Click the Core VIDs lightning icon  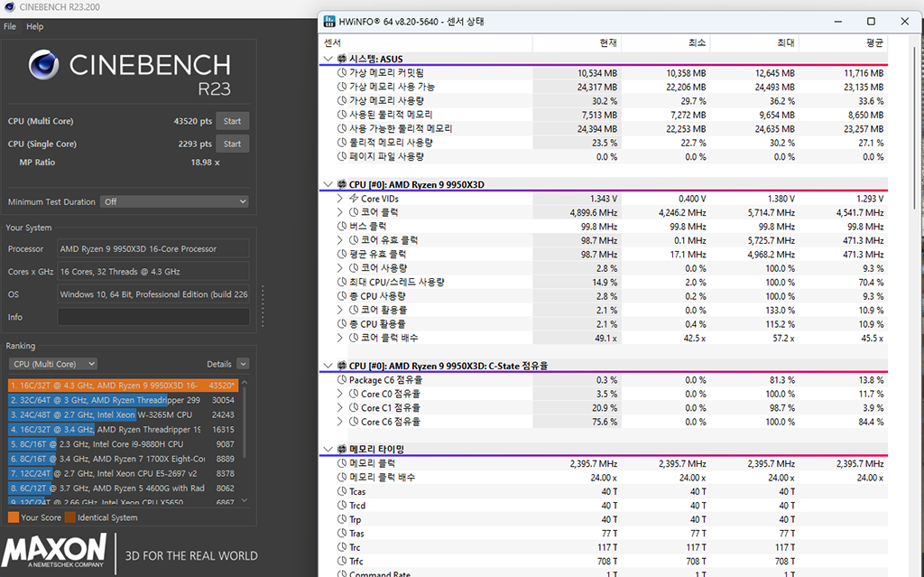(354, 199)
